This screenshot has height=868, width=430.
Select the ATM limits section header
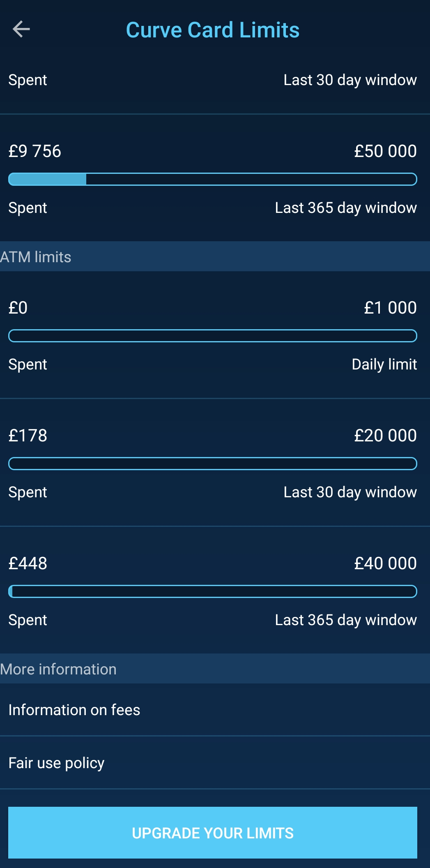[36, 257]
